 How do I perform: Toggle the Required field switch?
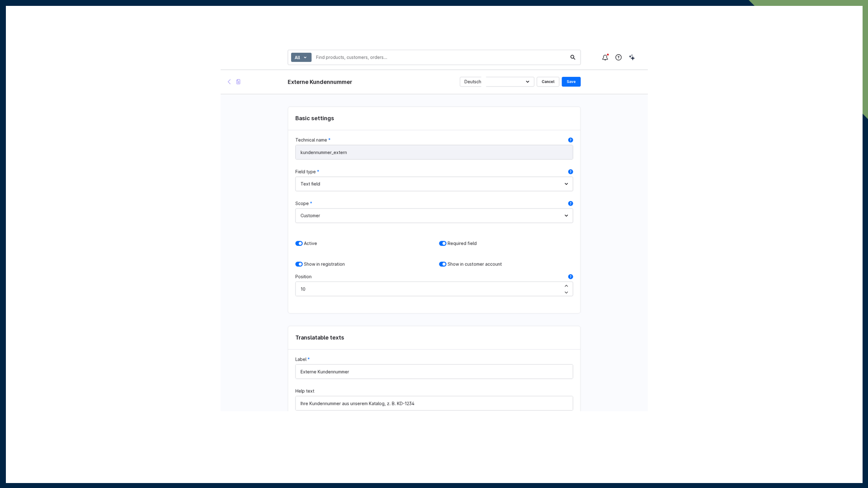click(443, 244)
